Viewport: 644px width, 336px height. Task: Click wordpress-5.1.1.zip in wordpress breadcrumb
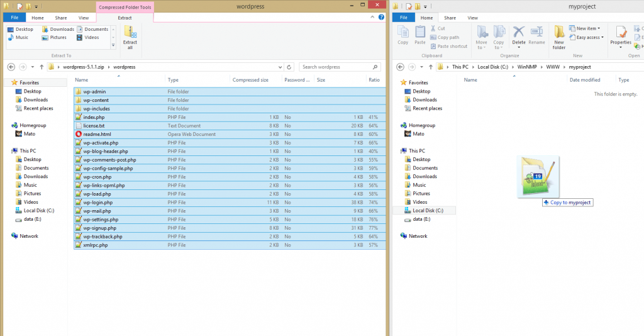(x=84, y=67)
